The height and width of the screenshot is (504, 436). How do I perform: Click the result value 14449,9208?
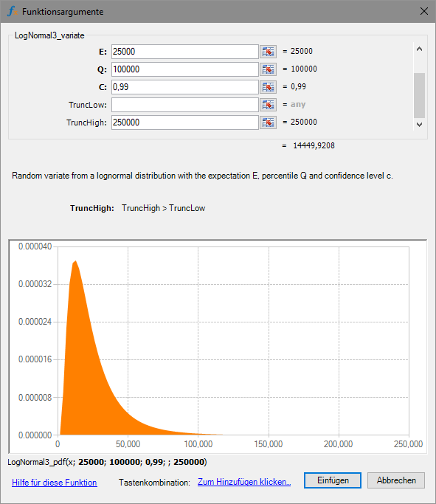coord(314,145)
